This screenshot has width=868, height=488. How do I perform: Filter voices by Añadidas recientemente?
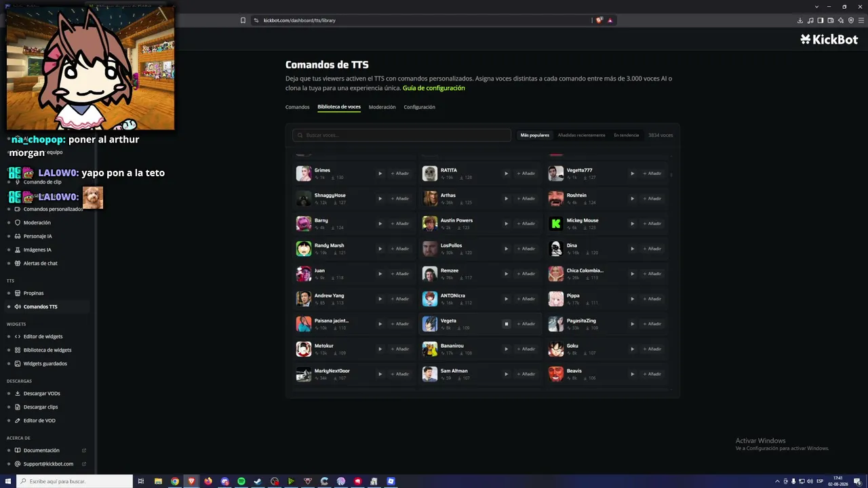pos(581,135)
